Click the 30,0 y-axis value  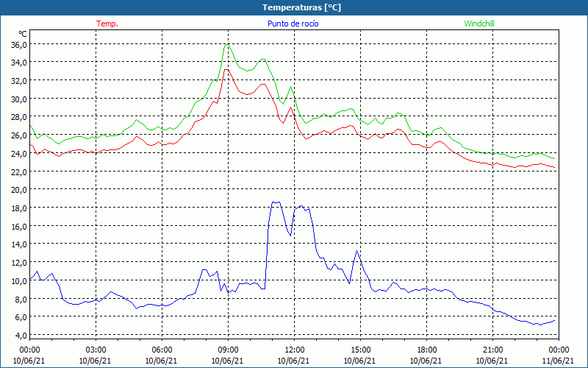click(x=19, y=99)
